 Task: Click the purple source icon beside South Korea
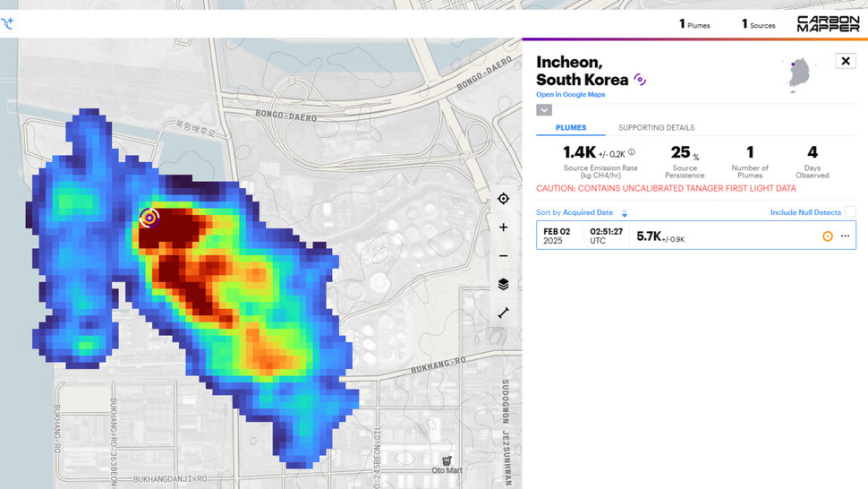click(640, 80)
